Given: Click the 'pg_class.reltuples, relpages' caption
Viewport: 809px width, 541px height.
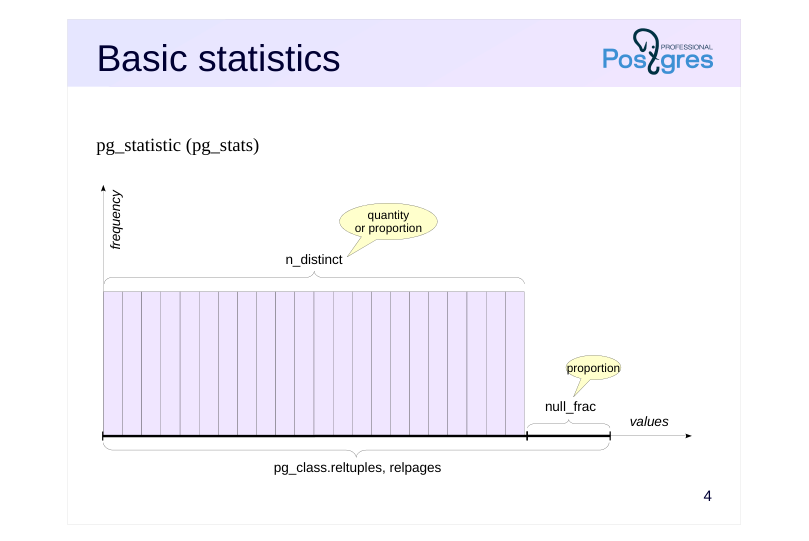Looking at the screenshot, I should (x=357, y=468).
